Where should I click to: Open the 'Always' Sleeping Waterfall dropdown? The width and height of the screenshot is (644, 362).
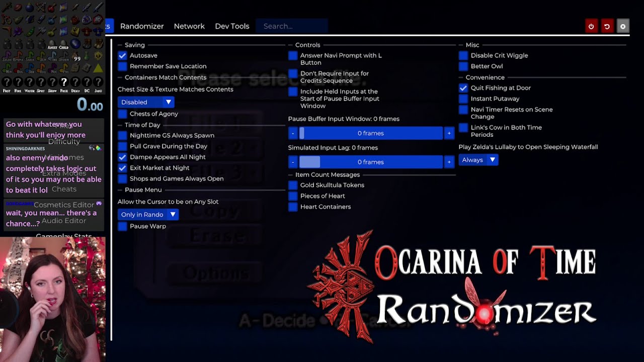(478, 160)
